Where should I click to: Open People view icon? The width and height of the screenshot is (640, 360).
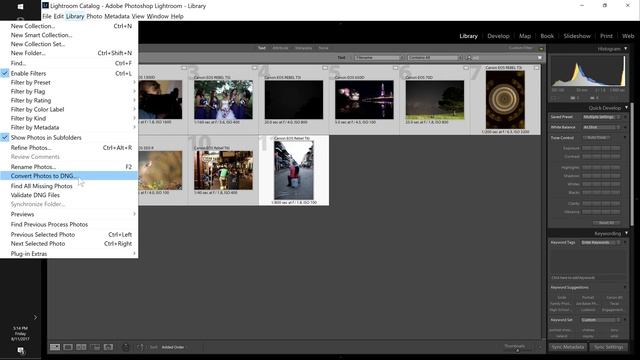(x=108, y=347)
